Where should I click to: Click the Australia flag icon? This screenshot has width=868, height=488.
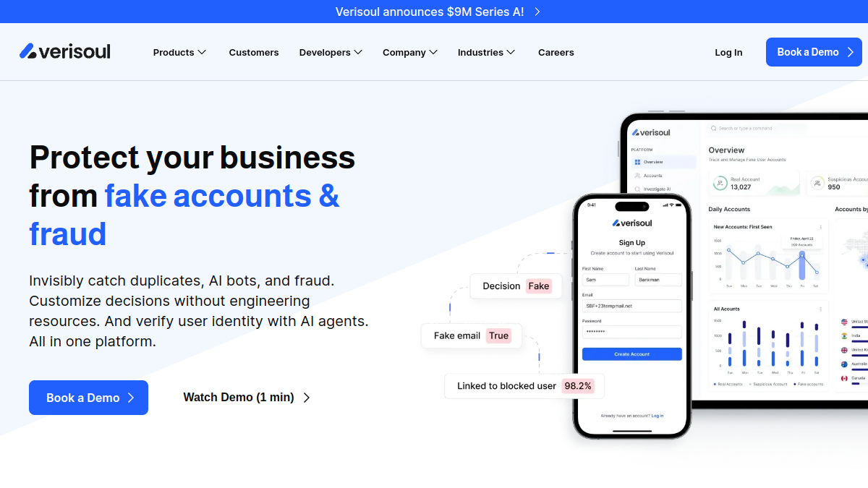click(844, 364)
